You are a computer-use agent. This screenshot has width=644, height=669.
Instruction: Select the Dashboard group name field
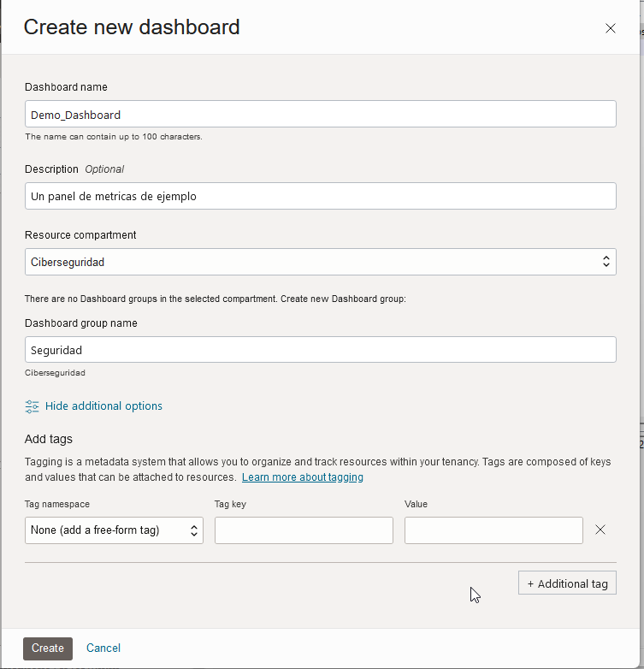[321, 350]
